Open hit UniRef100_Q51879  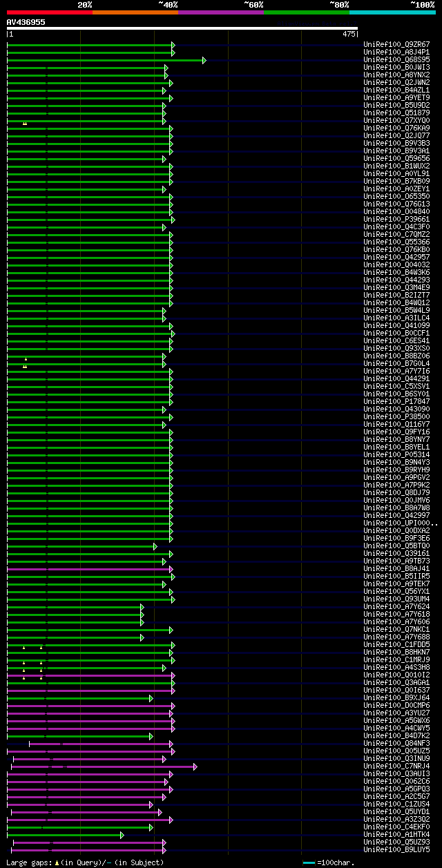(396, 113)
